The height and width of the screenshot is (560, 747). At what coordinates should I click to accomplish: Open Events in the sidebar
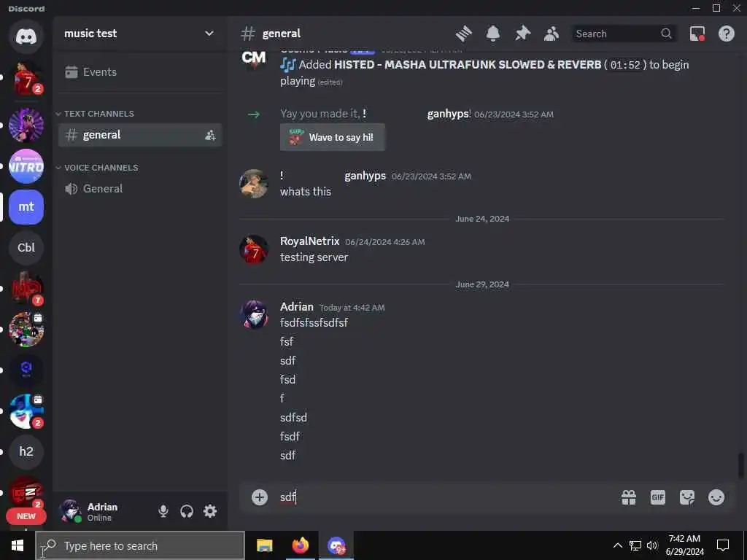tap(139, 72)
